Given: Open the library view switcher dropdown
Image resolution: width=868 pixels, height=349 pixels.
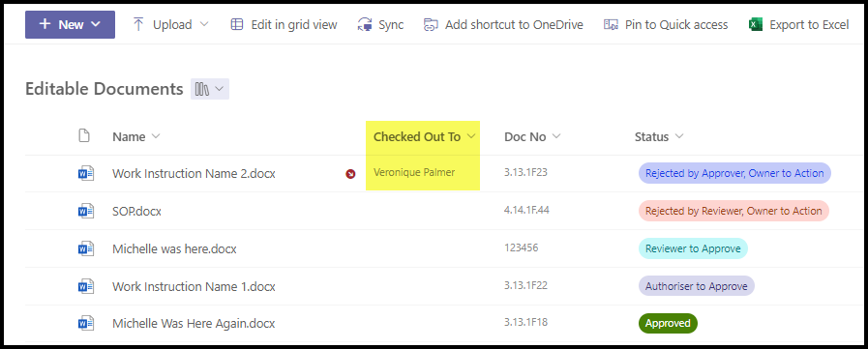Looking at the screenshot, I should pos(210,89).
